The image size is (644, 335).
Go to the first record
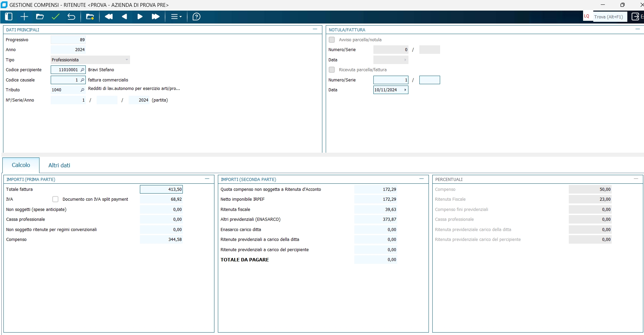pyautogui.click(x=109, y=17)
